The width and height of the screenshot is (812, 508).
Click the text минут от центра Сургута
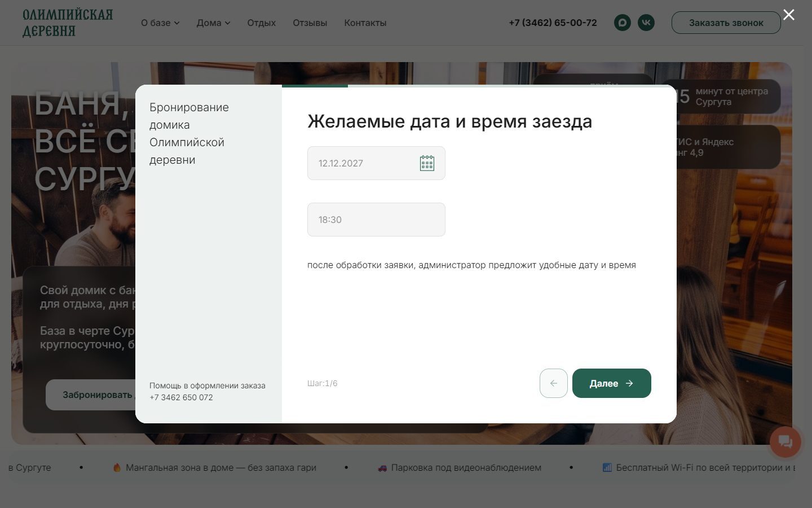[x=732, y=97]
